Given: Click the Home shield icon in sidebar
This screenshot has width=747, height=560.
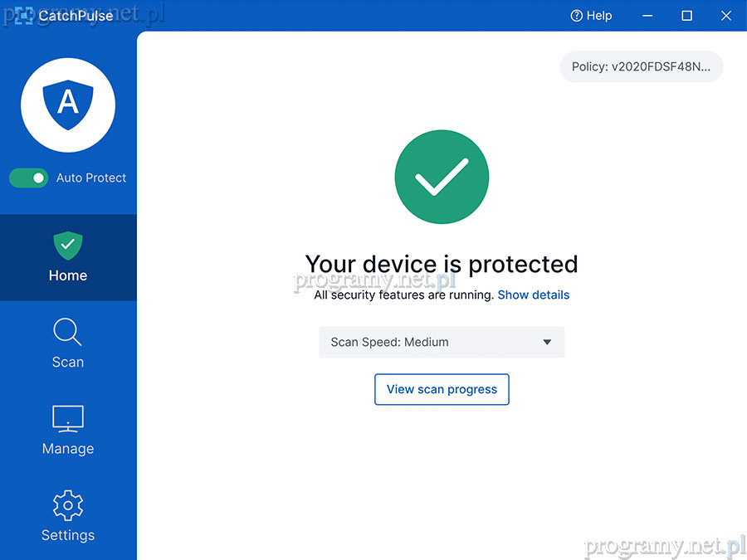Looking at the screenshot, I should point(68,246).
